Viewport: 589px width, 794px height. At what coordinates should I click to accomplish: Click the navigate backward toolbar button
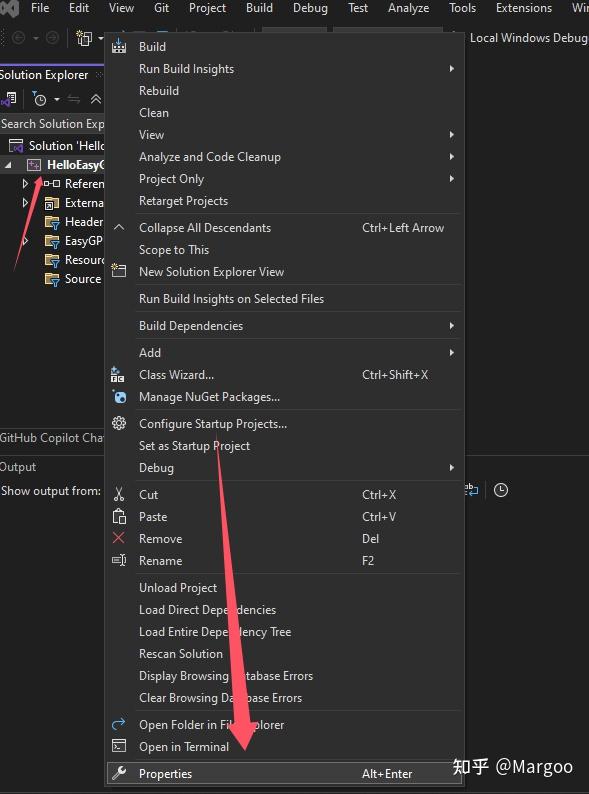point(19,38)
